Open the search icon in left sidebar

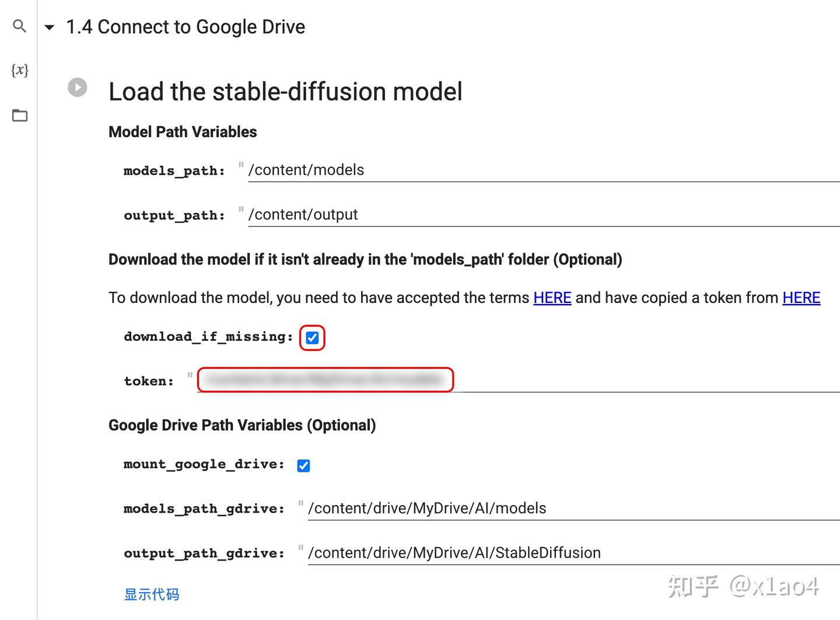pyautogui.click(x=20, y=26)
